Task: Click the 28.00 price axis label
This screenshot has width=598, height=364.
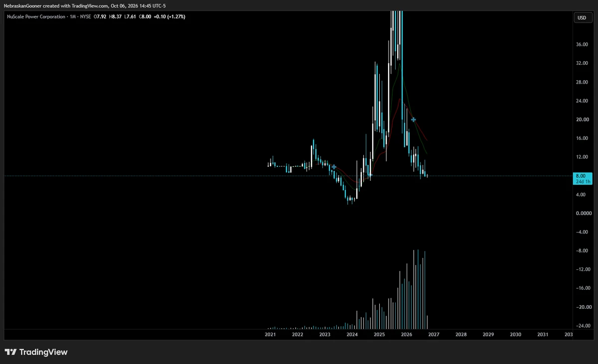Action: point(583,82)
